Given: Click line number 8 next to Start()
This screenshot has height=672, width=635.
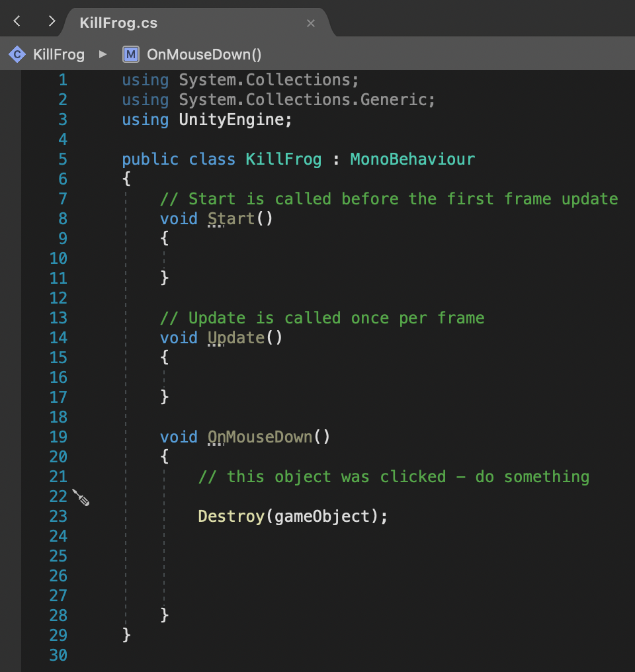Looking at the screenshot, I should click(x=63, y=218).
